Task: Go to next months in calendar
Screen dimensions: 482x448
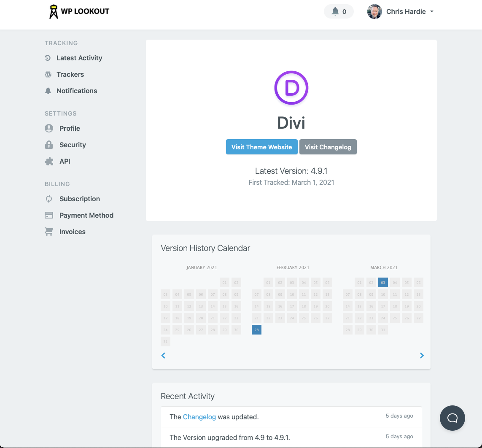Action: (422, 356)
